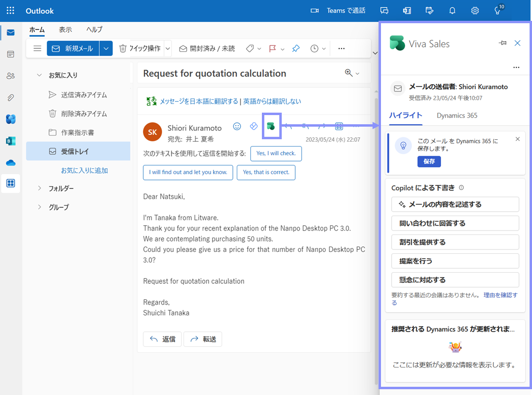Screen dimensions: 532x395
Task: Flag the message with the flag icon
Action: (x=272, y=49)
